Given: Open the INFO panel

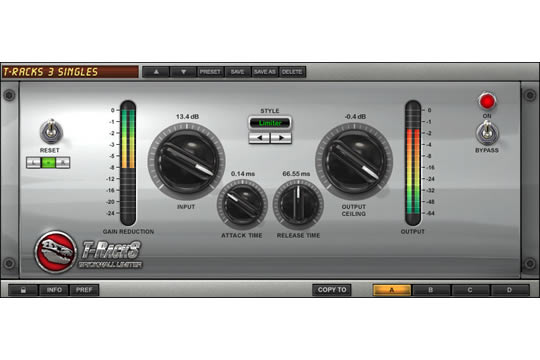Looking at the screenshot, I should 54,290.
